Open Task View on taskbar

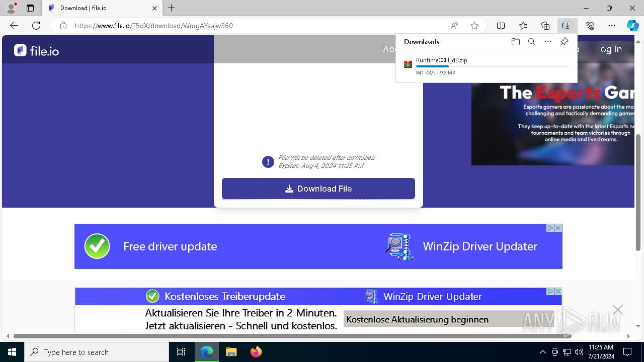point(181,352)
